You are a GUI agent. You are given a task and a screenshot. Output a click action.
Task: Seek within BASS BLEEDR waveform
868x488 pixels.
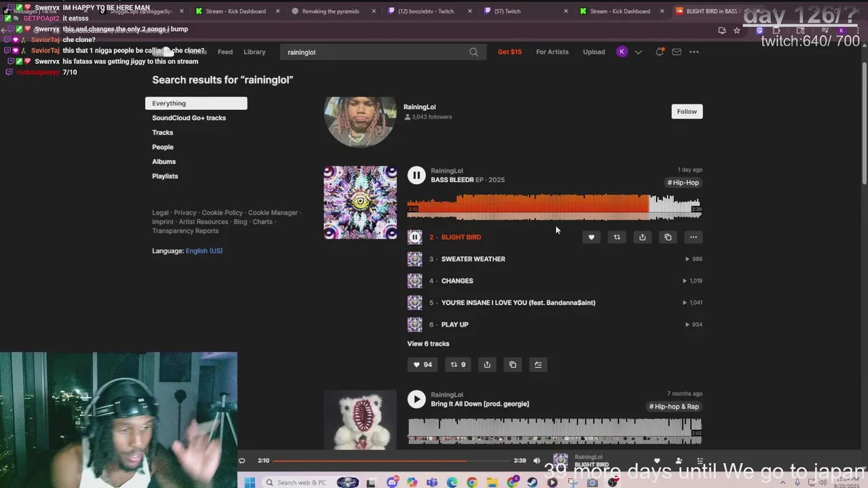coord(554,207)
